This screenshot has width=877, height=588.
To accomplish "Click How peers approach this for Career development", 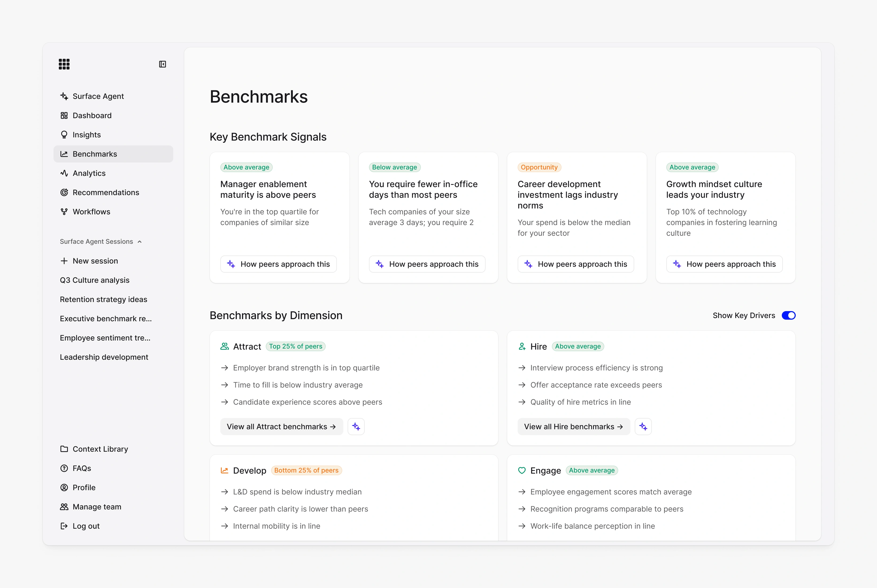I will (576, 264).
